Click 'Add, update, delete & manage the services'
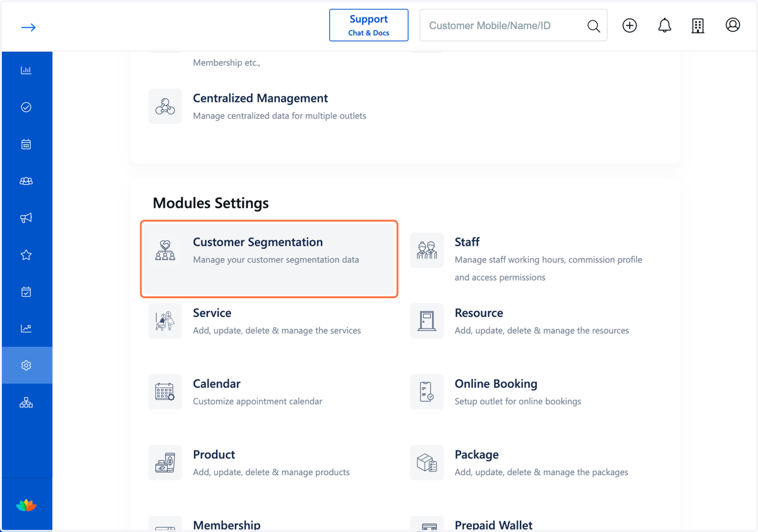The width and height of the screenshot is (758, 532). (277, 330)
